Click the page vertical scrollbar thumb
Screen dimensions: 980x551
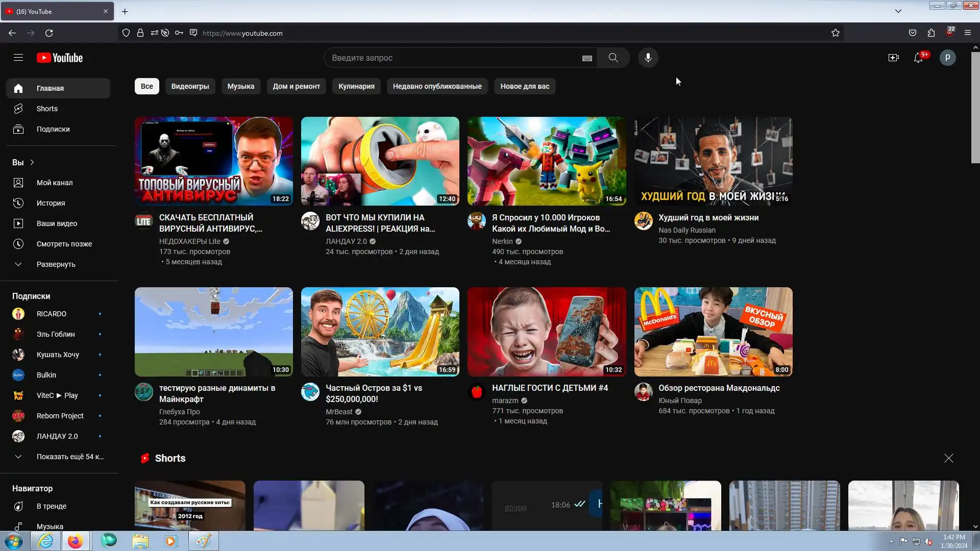(x=975, y=107)
